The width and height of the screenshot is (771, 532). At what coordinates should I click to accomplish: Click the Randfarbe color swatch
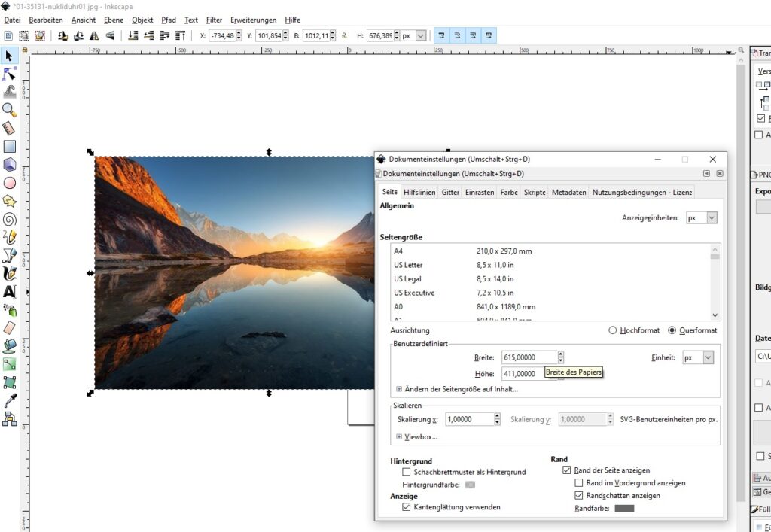(x=624, y=509)
